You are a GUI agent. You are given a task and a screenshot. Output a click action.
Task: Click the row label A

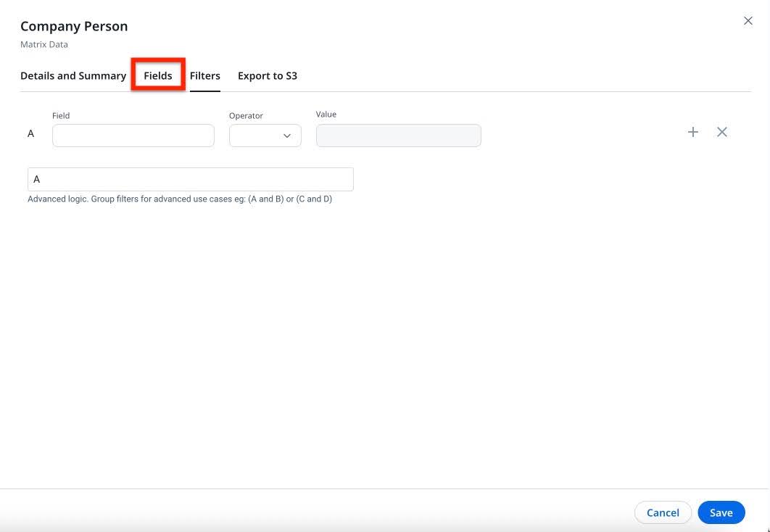31,133
